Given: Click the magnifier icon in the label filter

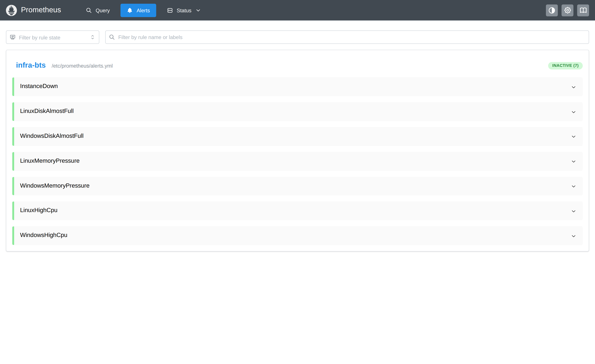Looking at the screenshot, I should (x=112, y=37).
